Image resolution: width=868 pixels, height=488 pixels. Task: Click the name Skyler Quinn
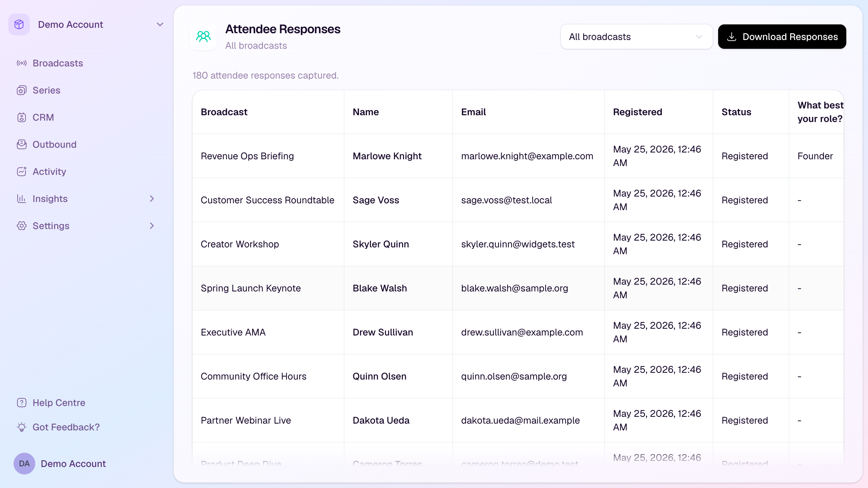coord(381,244)
